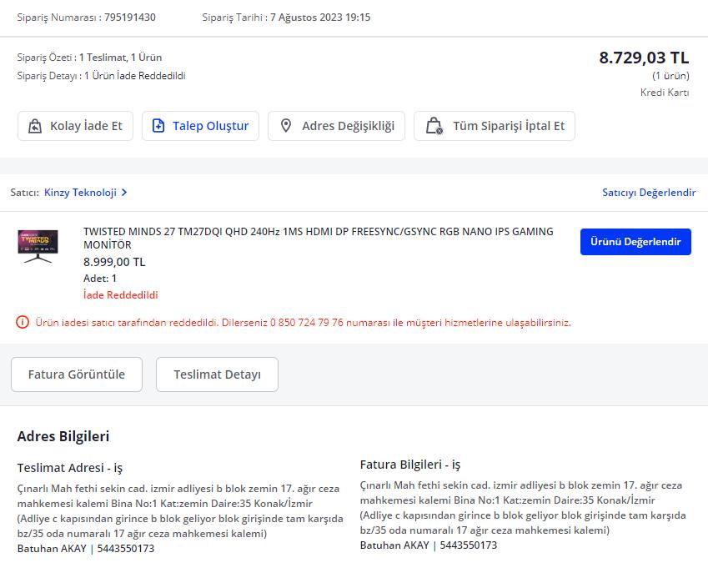Expand the chevron next to Kinzy Teknoloji
Image resolution: width=708 pixels, height=588 pixels.
coord(123,192)
